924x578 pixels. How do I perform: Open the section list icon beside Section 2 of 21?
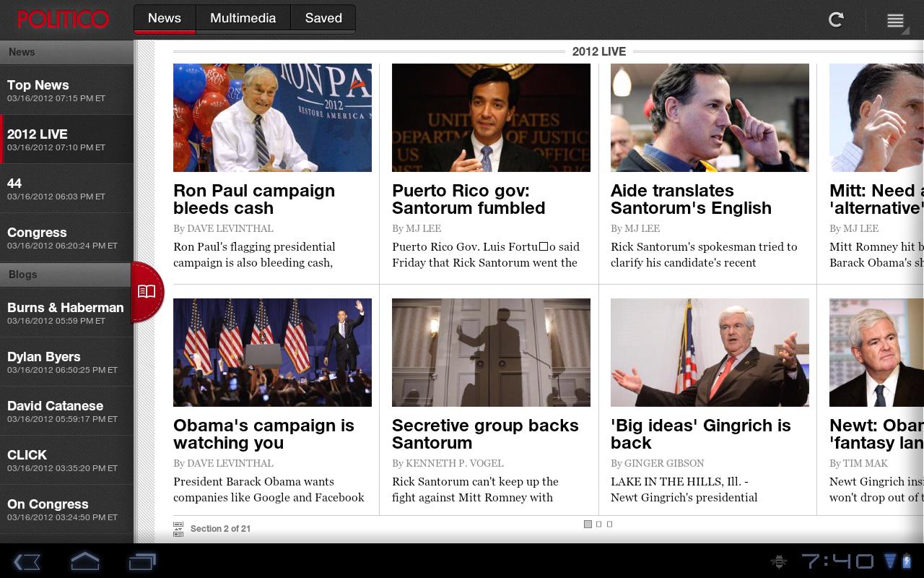pyautogui.click(x=178, y=529)
